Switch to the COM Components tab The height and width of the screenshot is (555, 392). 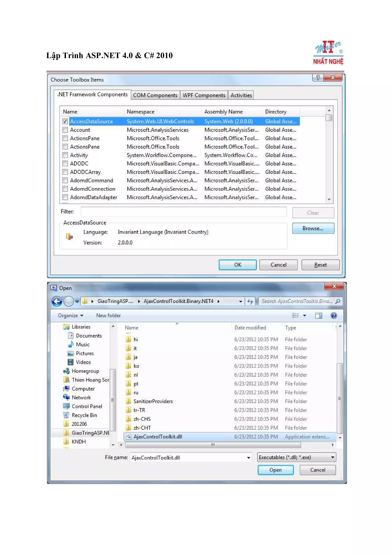(155, 95)
